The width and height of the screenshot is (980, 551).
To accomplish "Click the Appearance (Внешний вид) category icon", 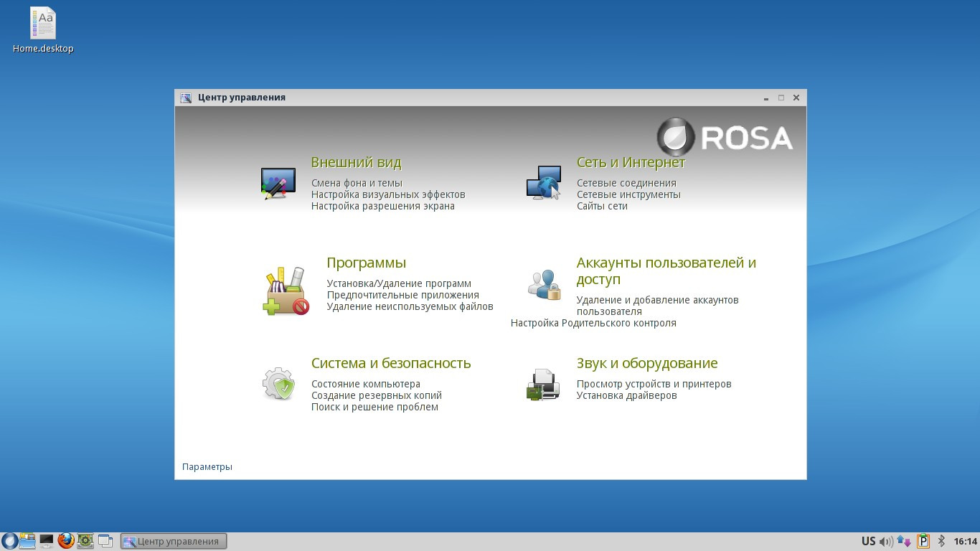I will point(278,183).
